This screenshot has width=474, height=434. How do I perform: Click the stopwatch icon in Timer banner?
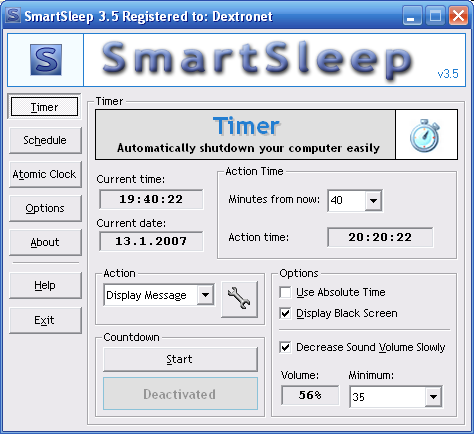[424, 135]
